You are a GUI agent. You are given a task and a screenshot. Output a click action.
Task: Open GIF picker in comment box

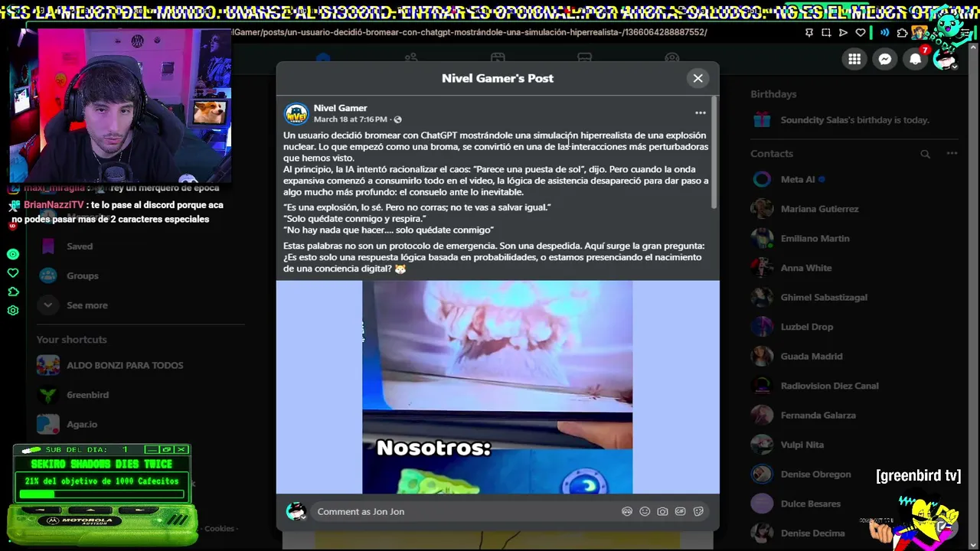680,511
